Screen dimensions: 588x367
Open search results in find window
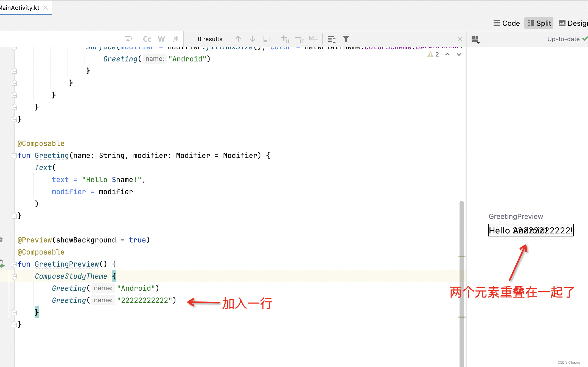coord(267,39)
